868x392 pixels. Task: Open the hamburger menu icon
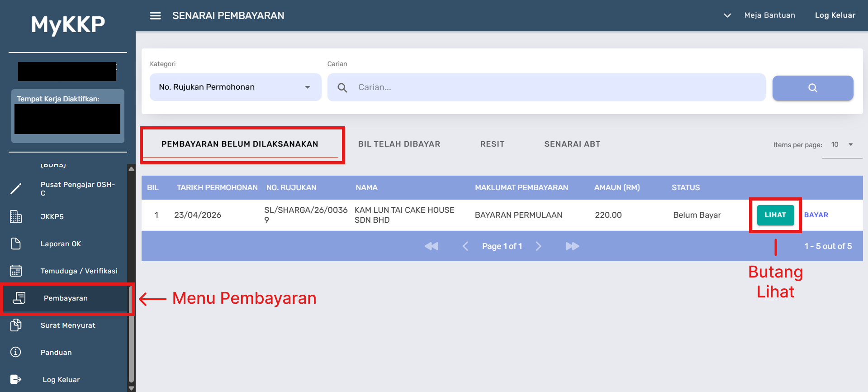point(155,16)
